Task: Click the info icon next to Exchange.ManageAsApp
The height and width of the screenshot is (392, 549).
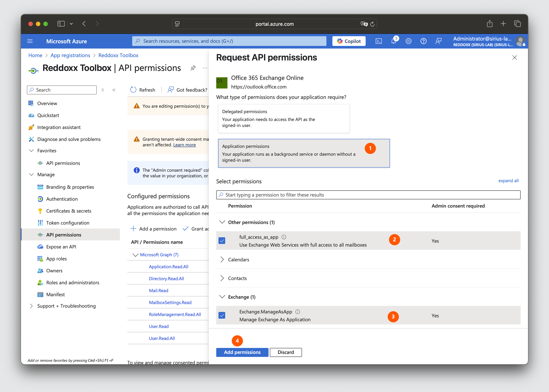Action: click(298, 312)
